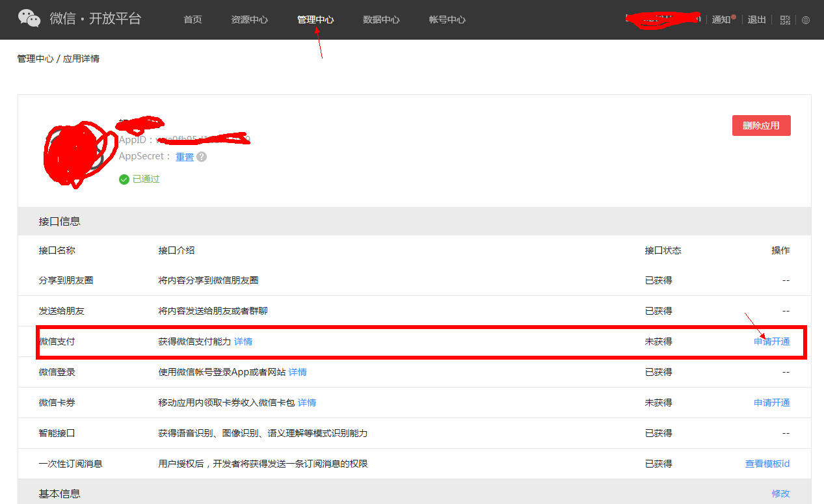This screenshot has width=824, height=504.
Task: Open 详情 link in the 微信支付 row
Action: click(x=243, y=341)
